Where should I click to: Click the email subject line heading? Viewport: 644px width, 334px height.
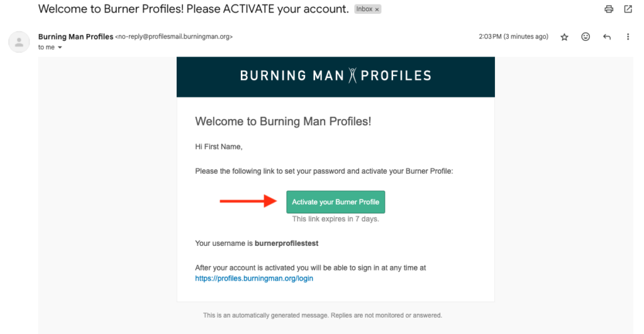tap(194, 9)
